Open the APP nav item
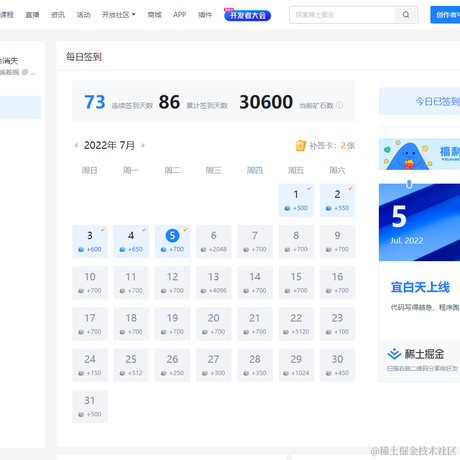 pyautogui.click(x=180, y=15)
